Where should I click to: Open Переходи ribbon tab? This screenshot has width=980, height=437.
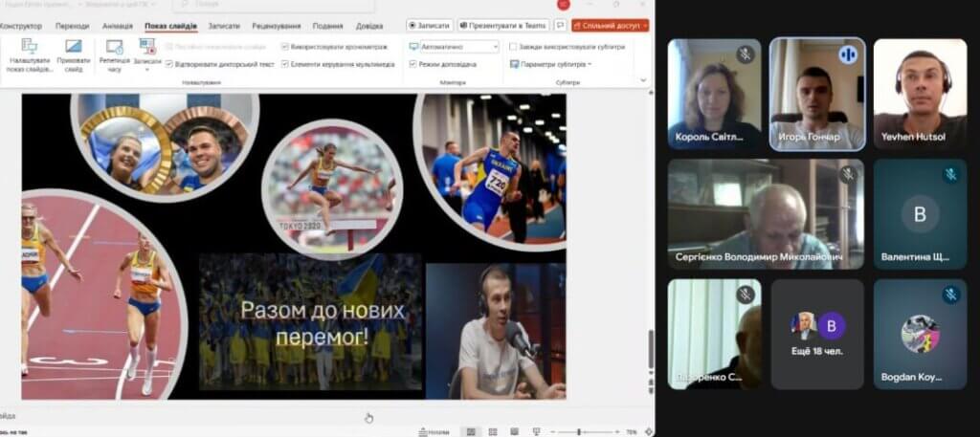pos(73,26)
